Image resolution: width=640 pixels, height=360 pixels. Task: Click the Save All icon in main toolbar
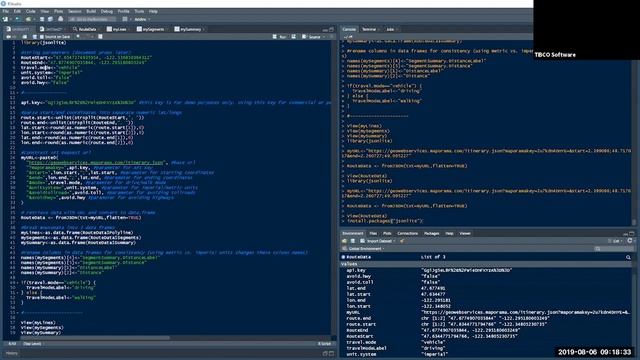coord(50,19)
